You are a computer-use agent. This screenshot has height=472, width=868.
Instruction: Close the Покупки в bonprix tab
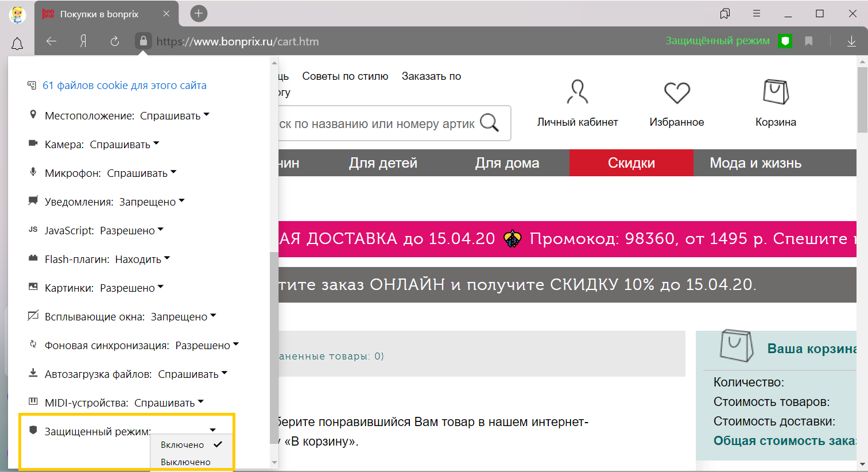tap(166, 14)
